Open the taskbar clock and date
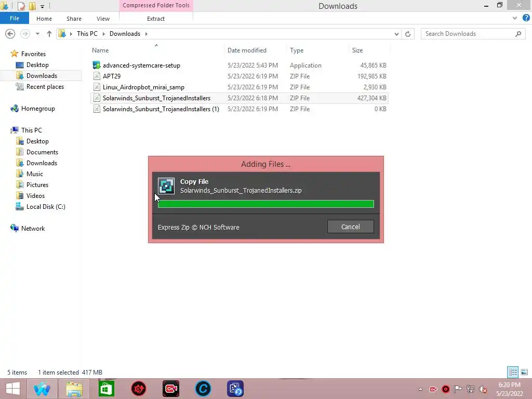Screen dimensions: 532x399 tap(509, 389)
